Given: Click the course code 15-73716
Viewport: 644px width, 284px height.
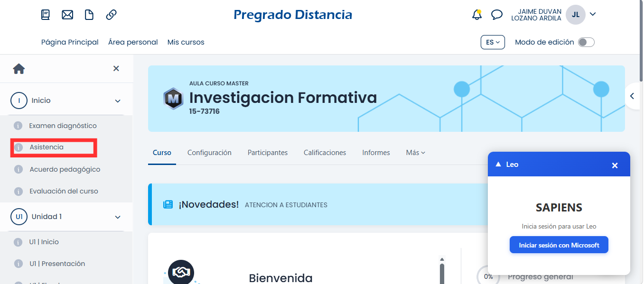Looking at the screenshot, I should [205, 112].
